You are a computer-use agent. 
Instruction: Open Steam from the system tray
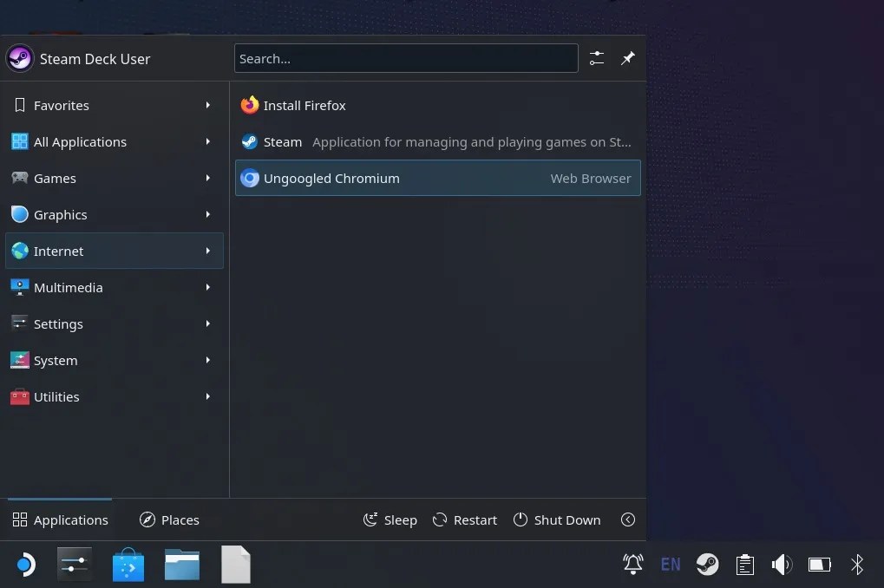[x=707, y=565]
